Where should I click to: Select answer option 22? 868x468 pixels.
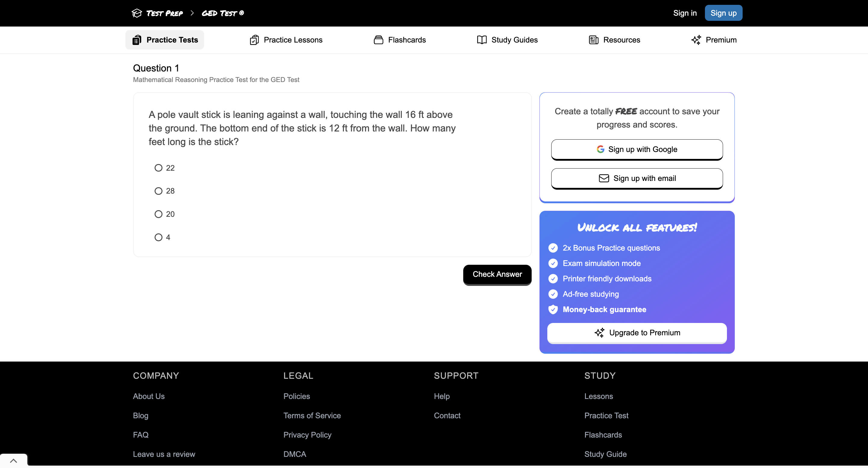158,168
